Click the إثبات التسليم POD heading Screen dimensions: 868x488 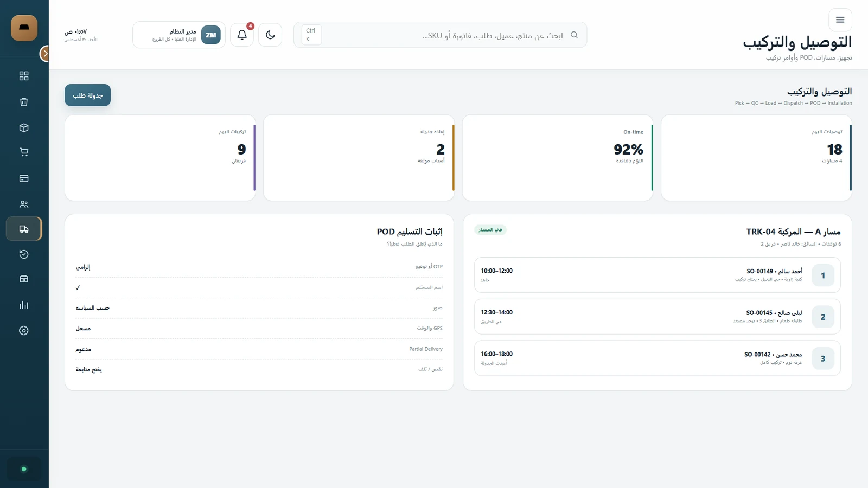[x=410, y=232]
